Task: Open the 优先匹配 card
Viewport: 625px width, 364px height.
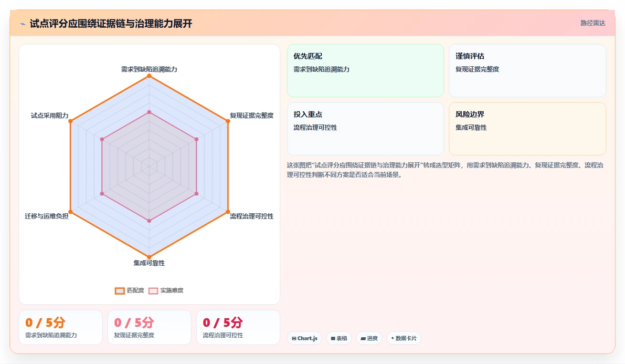Action: (x=365, y=71)
